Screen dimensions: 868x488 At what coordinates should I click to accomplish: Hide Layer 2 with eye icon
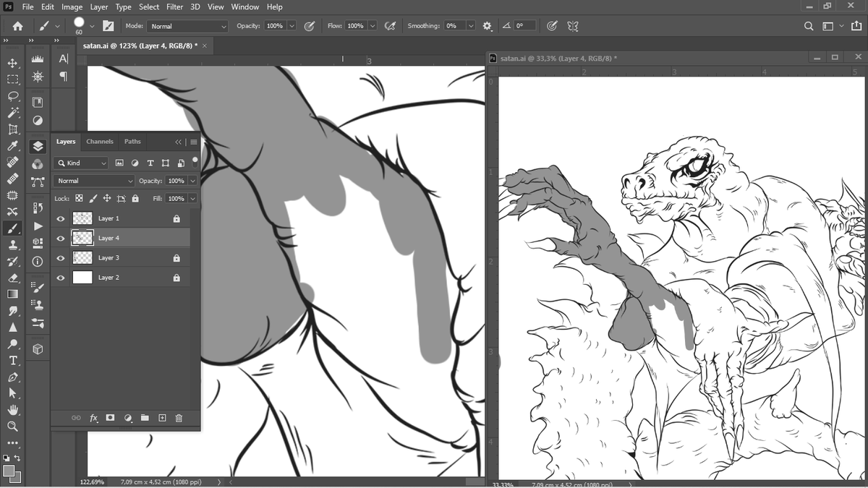(61, 278)
